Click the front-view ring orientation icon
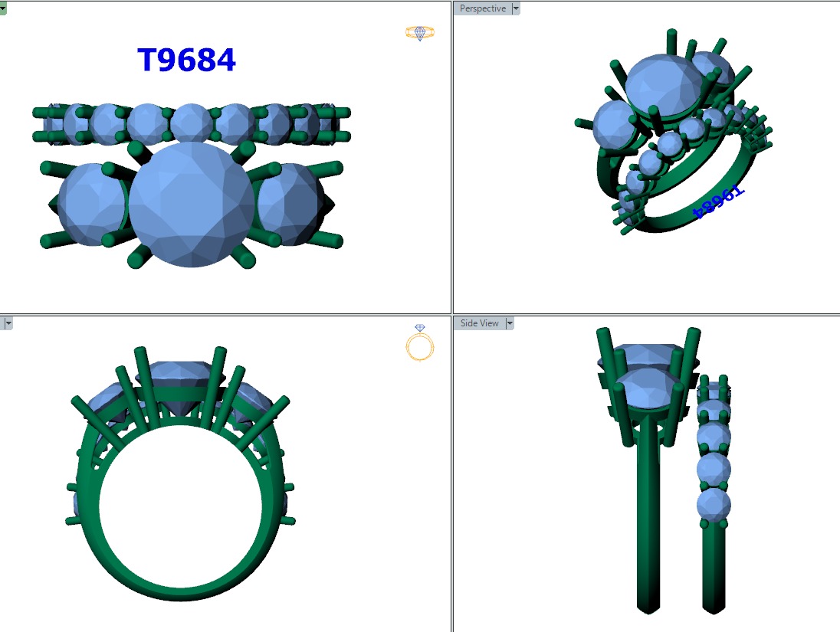The image size is (840, 632). pyautogui.click(x=419, y=343)
